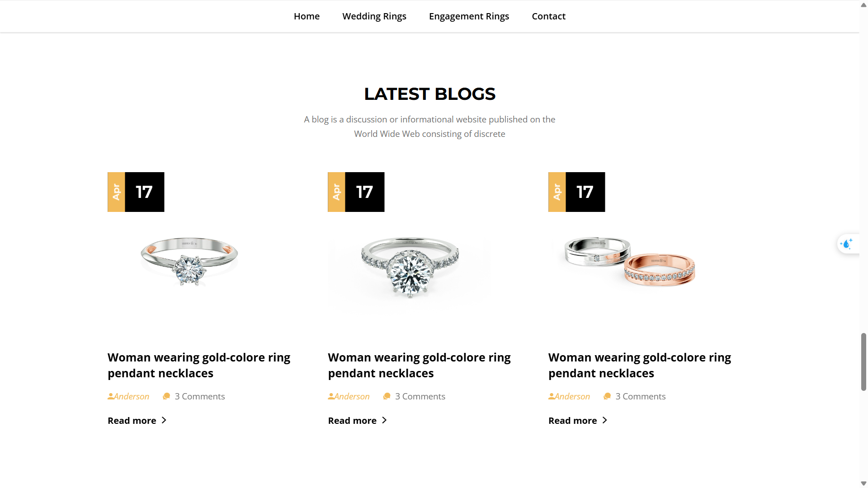
Task: Click the water drop floating widget icon
Action: click(x=846, y=244)
